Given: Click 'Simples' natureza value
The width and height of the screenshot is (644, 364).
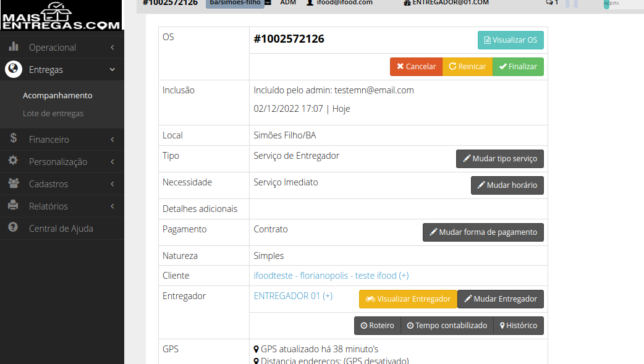Looking at the screenshot, I should pos(269,256).
